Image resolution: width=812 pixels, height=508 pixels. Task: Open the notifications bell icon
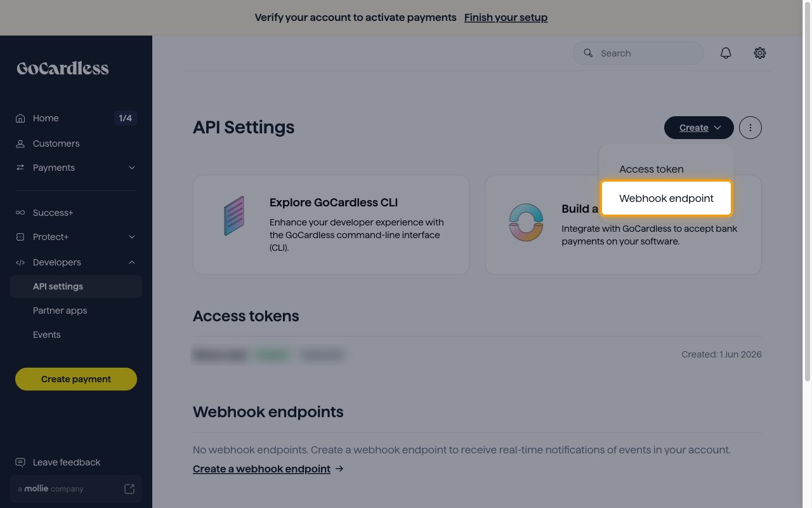click(726, 53)
